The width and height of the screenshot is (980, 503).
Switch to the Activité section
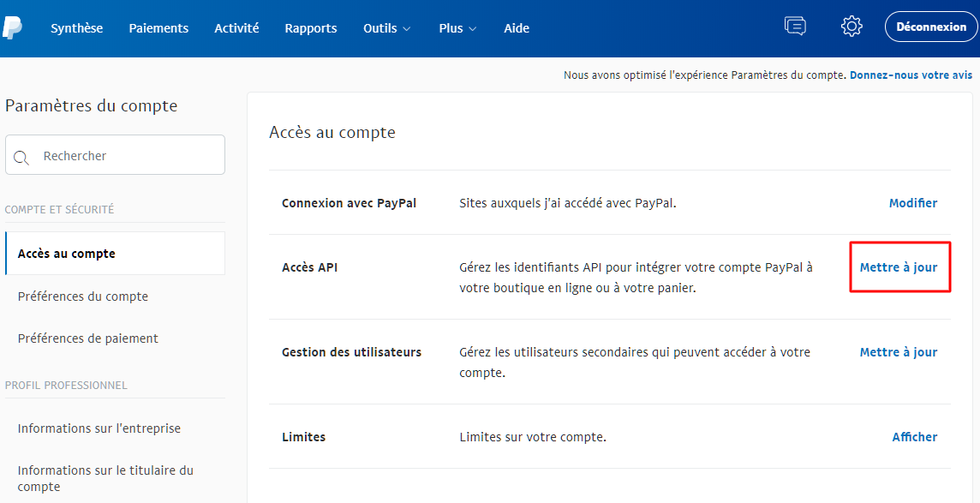236,27
